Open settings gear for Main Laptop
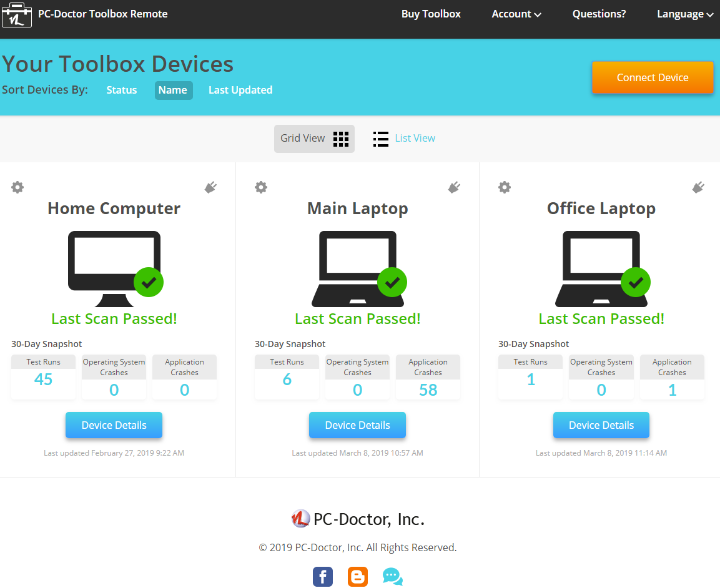720x588 pixels. coord(261,187)
